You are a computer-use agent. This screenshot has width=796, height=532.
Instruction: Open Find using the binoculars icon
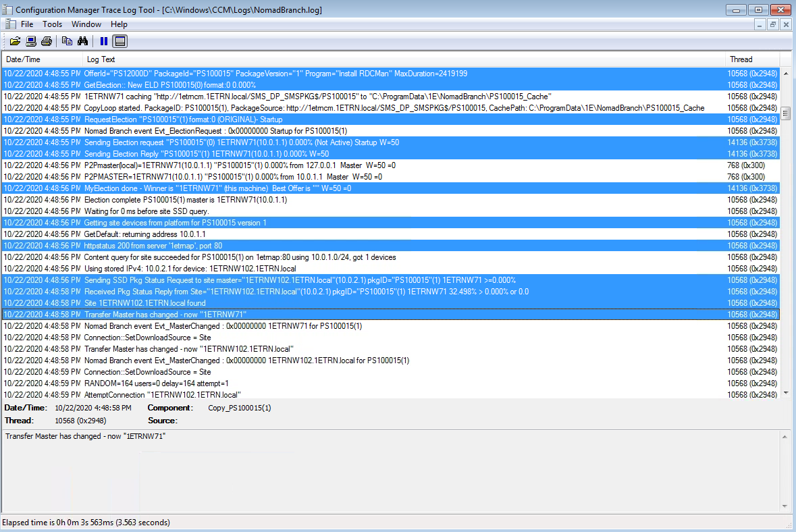[x=83, y=41]
